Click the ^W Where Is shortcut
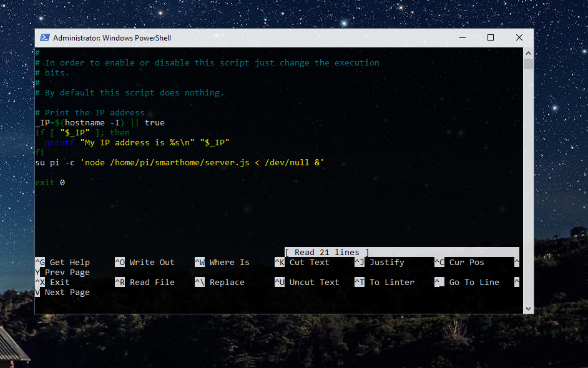The width and height of the screenshot is (588, 368). [x=222, y=263]
